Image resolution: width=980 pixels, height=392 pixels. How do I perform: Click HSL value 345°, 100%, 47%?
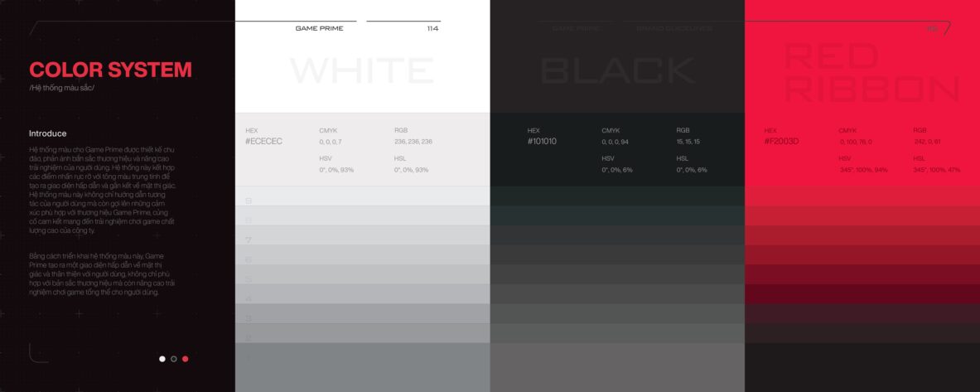pos(937,170)
